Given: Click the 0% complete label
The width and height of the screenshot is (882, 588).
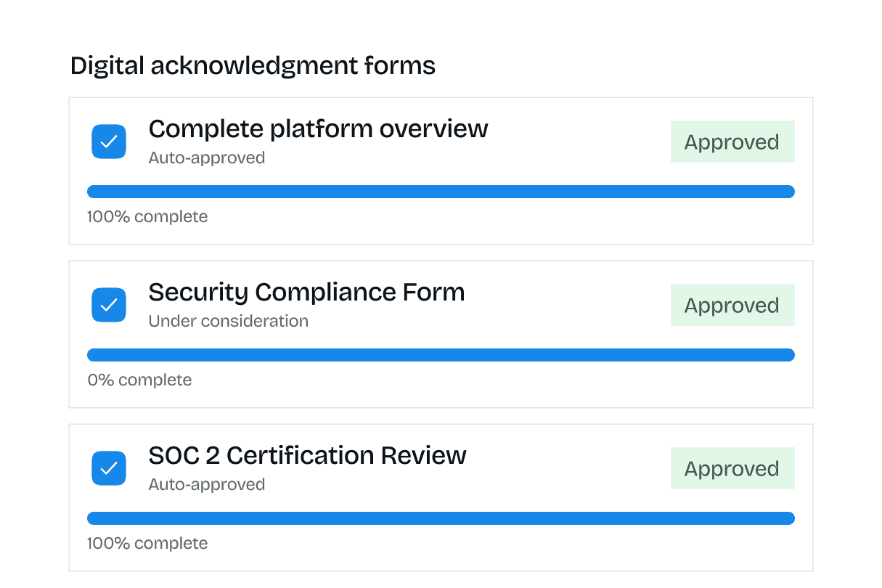Looking at the screenshot, I should (139, 380).
